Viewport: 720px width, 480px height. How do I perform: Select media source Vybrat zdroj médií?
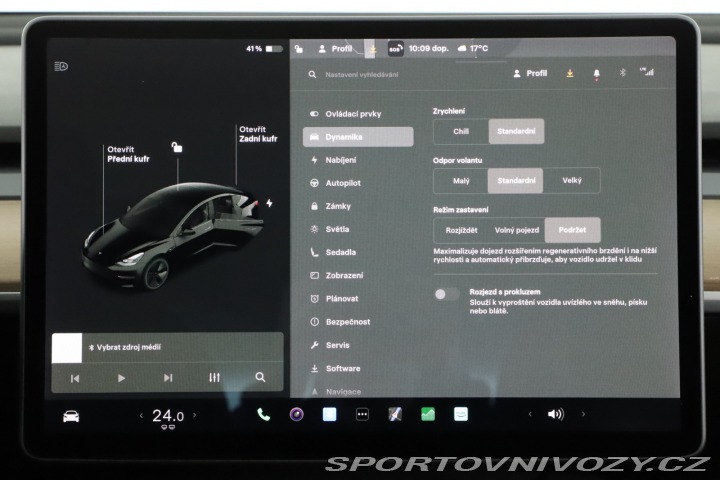point(124,347)
